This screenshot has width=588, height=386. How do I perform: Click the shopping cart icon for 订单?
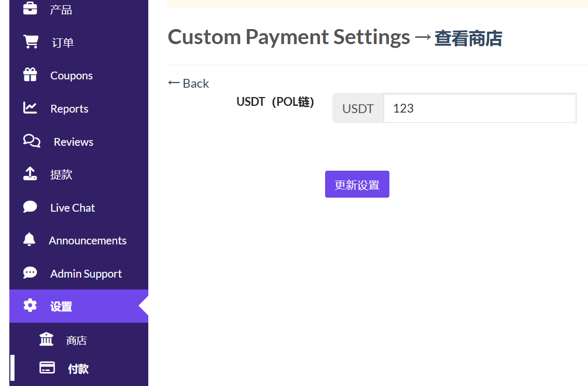tap(31, 42)
